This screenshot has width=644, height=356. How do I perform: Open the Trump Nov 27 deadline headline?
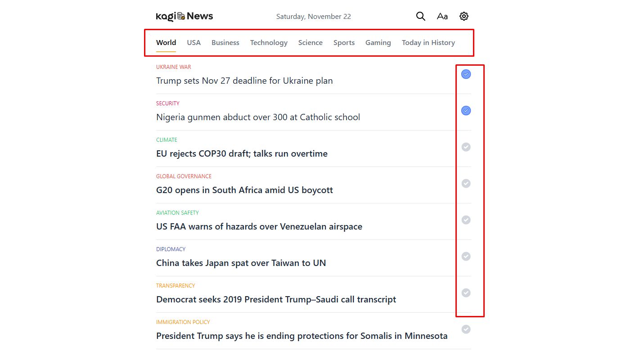[x=244, y=81]
